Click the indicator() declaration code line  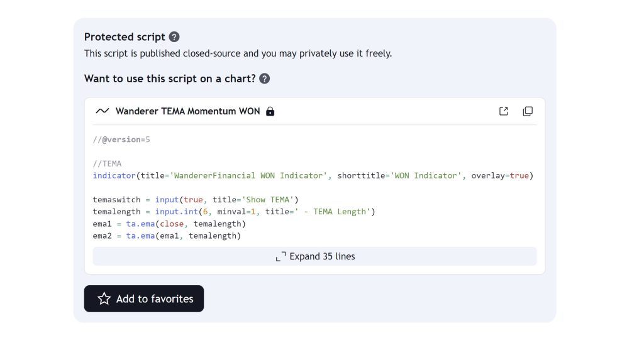(313, 175)
